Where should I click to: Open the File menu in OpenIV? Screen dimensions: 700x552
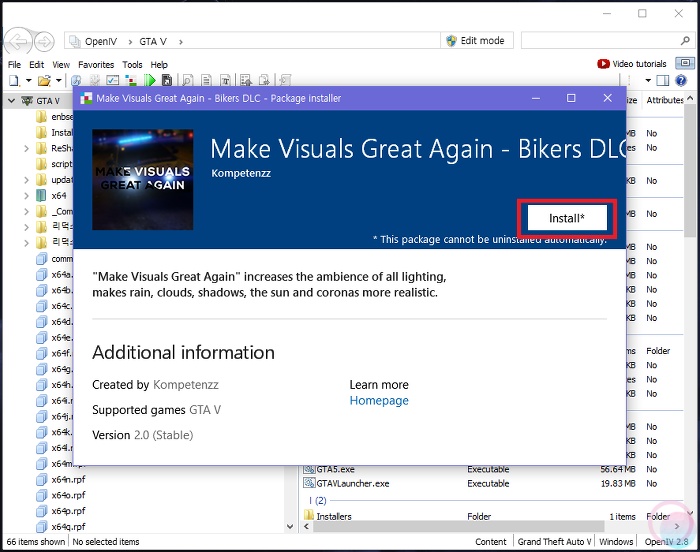(x=14, y=65)
